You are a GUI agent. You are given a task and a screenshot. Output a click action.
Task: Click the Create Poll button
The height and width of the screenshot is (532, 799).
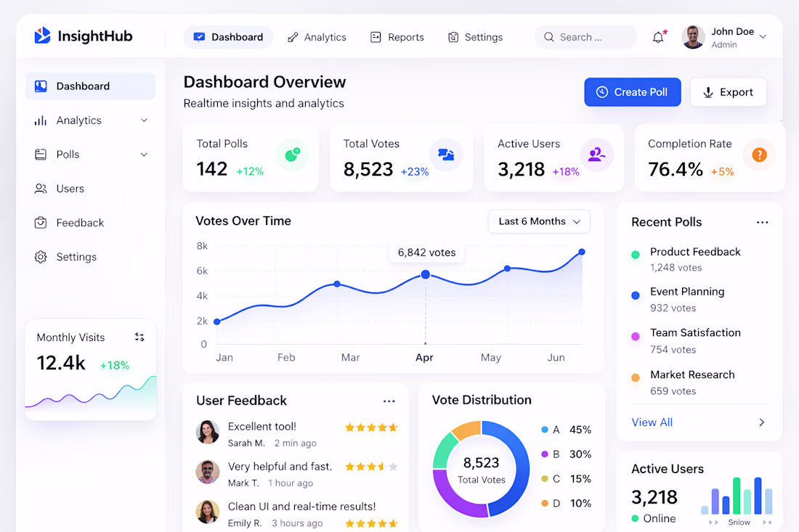pos(633,92)
